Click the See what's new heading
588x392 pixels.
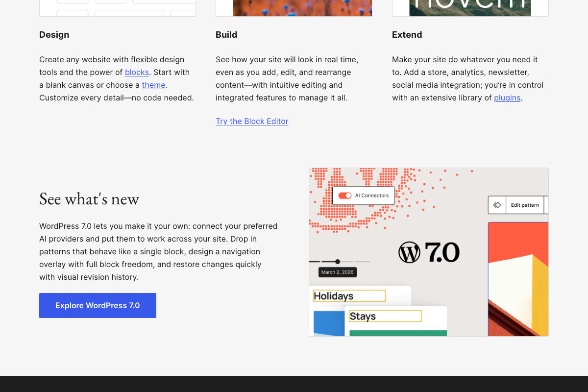pos(89,198)
